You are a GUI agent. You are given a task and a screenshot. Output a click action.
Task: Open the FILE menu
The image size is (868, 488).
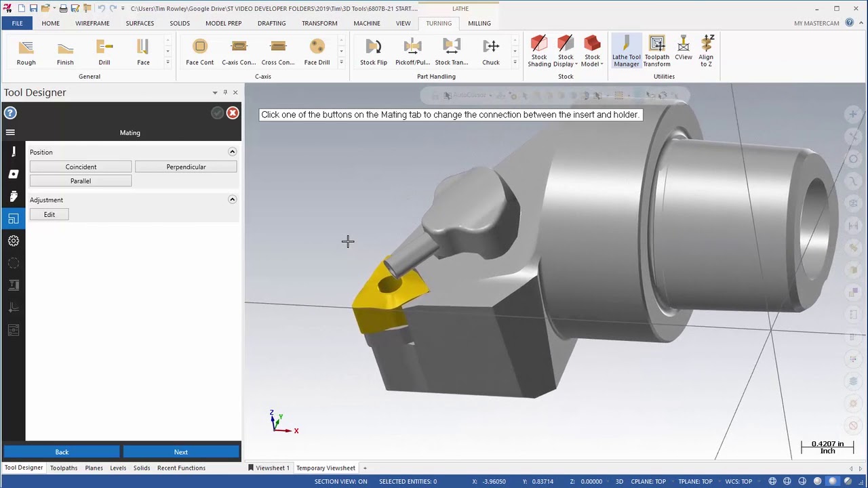click(17, 23)
